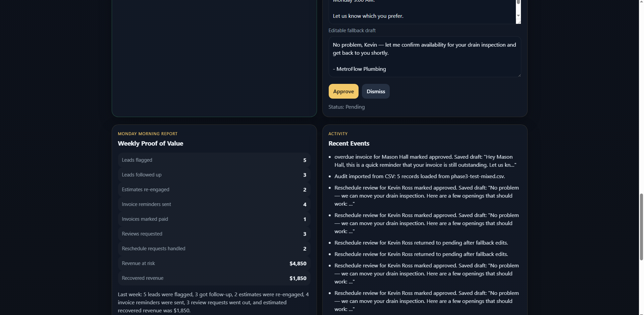Click the Recovered revenue row showing $1,850
The image size is (644, 315).
pos(214,278)
